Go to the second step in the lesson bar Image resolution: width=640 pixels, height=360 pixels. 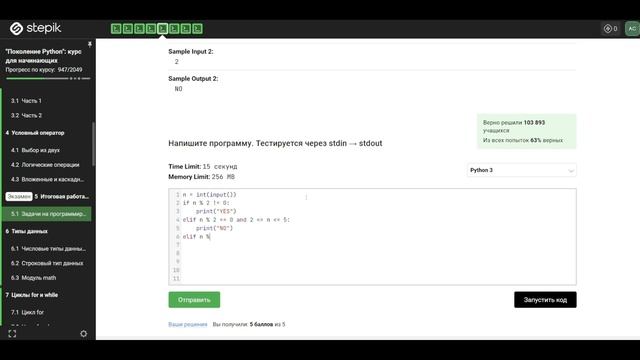[x=128, y=29]
